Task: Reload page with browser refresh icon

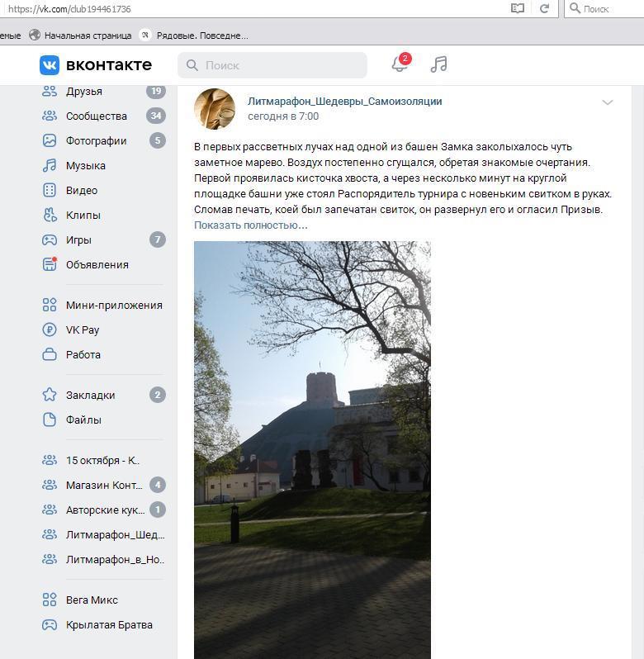Action: tap(544, 8)
